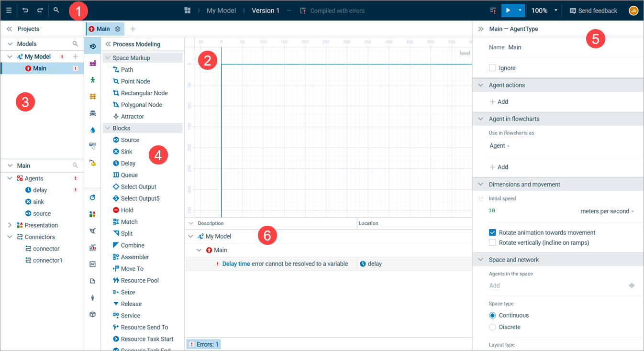Run the model with play button
Image resolution: width=644 pixels, height=351 pixels.
point(507,10)
